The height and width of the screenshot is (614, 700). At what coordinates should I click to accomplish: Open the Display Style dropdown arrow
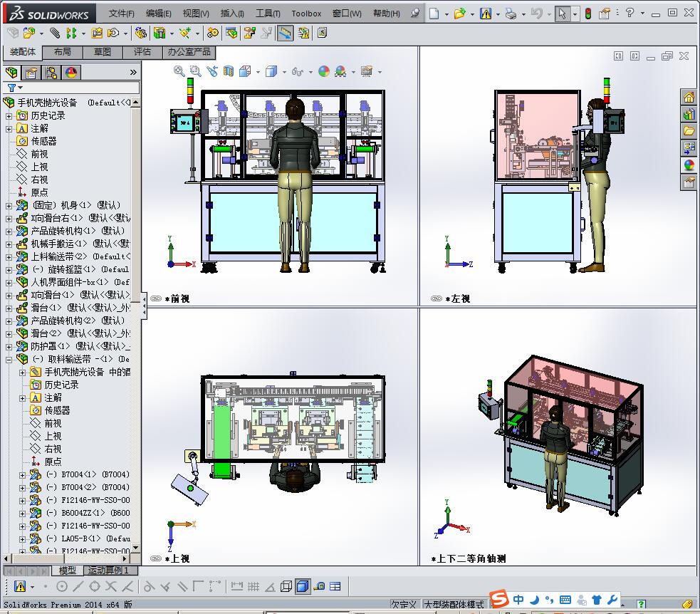tap(284, 71)
